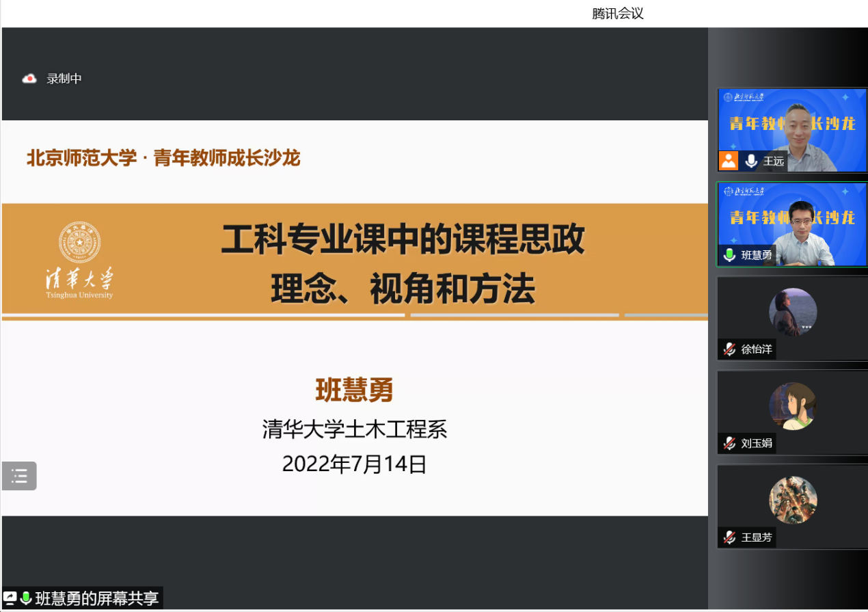Select 刘玉娟's anime avatar
868x612 pixels.
point(793,406)
